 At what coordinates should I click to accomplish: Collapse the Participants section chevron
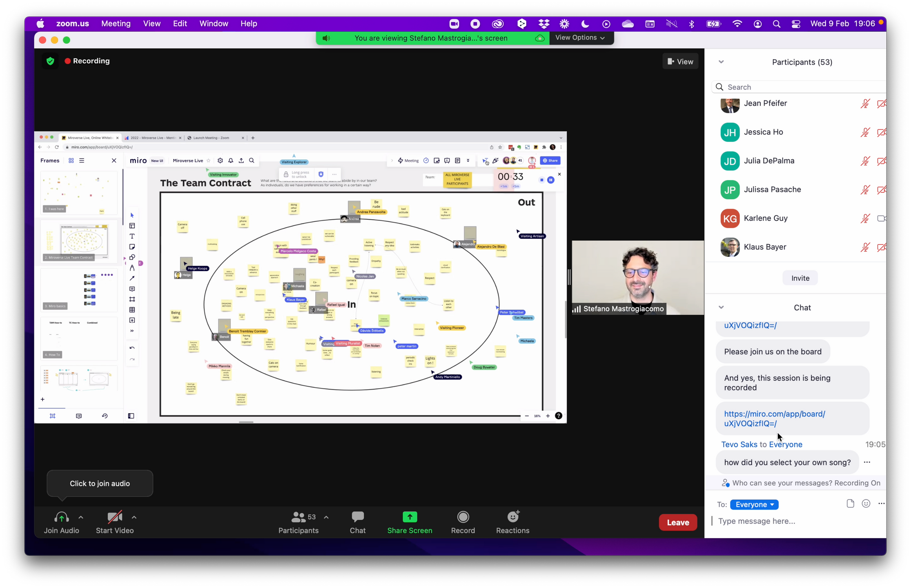coord(721,62)
